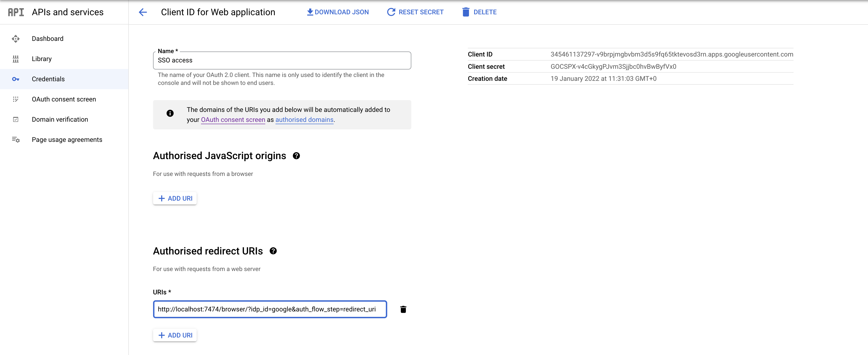Image resolution: width=868 pixels, height=355 pixels.
Task: Click ADD URI under Authorised JavaScript origins
Action: (175, 198)
